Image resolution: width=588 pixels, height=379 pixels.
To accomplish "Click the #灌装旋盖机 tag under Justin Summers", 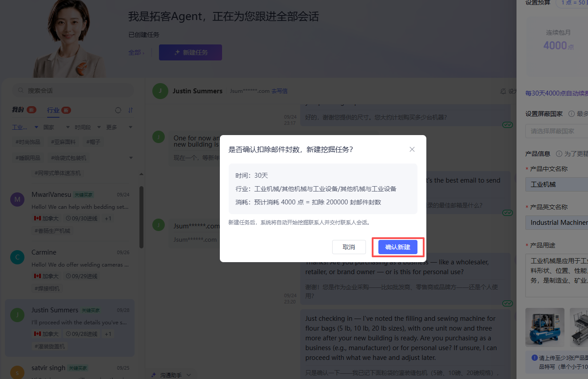I will pos(50,346).
